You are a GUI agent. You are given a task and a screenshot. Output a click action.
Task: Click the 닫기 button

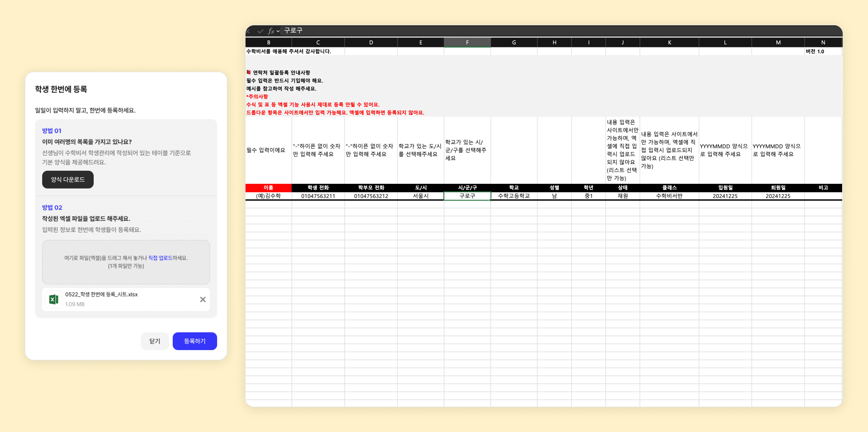pyautogui.click(x=155, y=341)
